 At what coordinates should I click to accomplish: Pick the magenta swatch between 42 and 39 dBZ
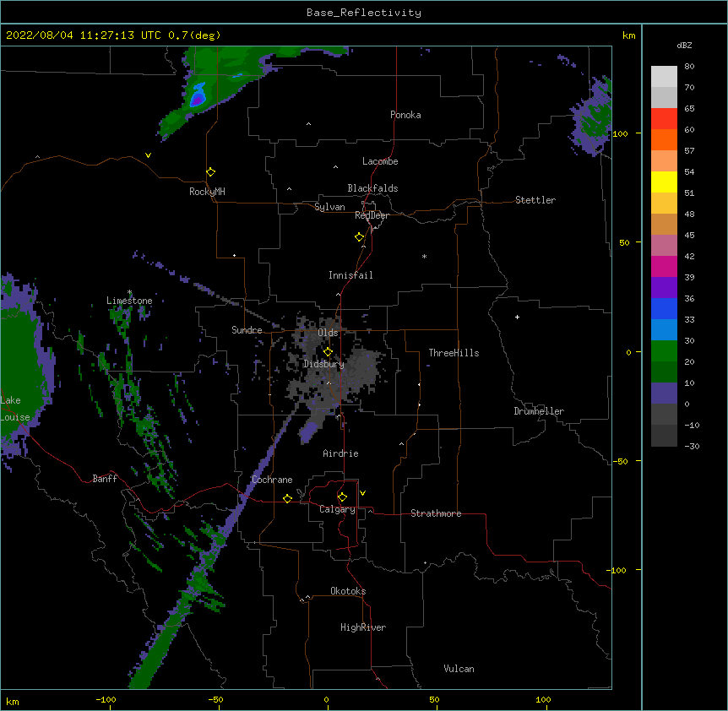tap(664, 266)
